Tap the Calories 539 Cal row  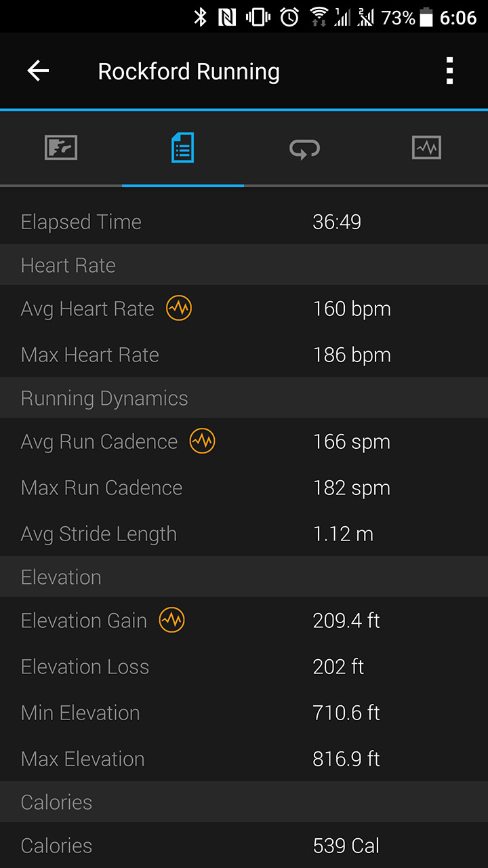click(x=244, y=846)
